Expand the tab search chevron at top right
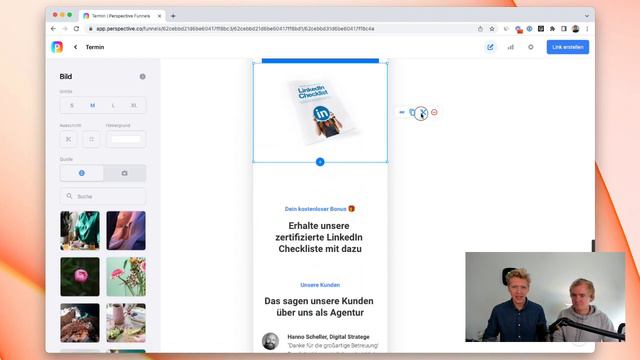Viewport: 640px width, 360px height. [587, 16]
